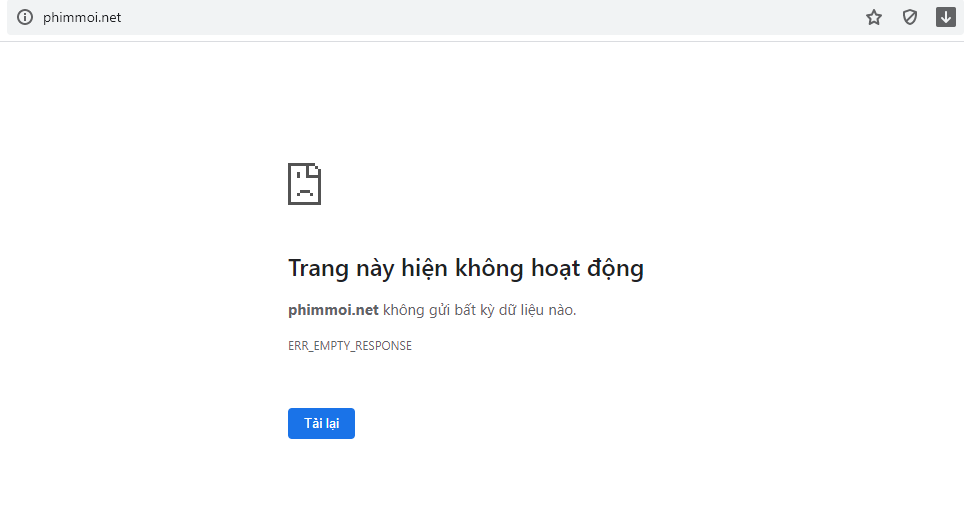Click the sad page error icon

[304, 184]
